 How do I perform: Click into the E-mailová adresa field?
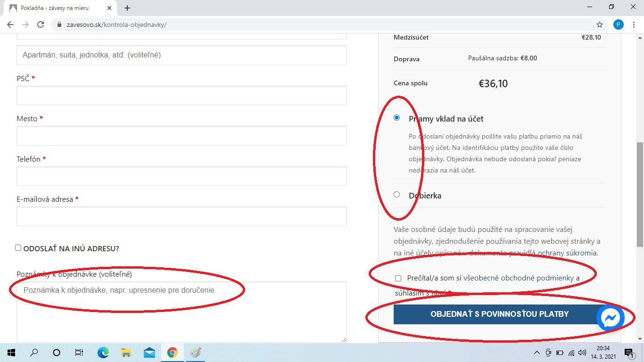182,216
